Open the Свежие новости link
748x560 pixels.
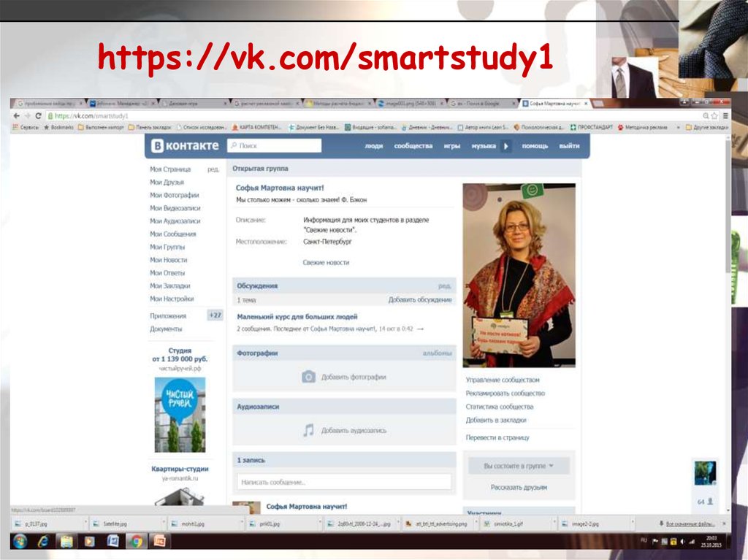click(x=326, y=262)
